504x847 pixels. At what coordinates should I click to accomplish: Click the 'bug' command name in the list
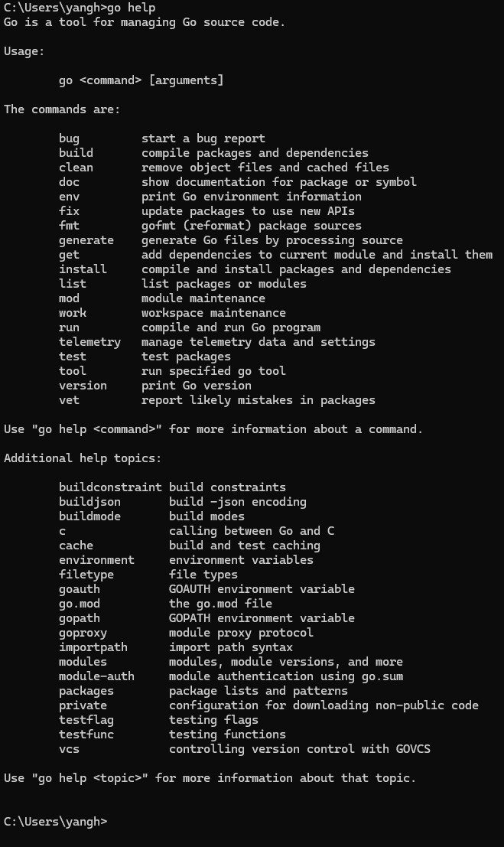(x=69, y=138)
